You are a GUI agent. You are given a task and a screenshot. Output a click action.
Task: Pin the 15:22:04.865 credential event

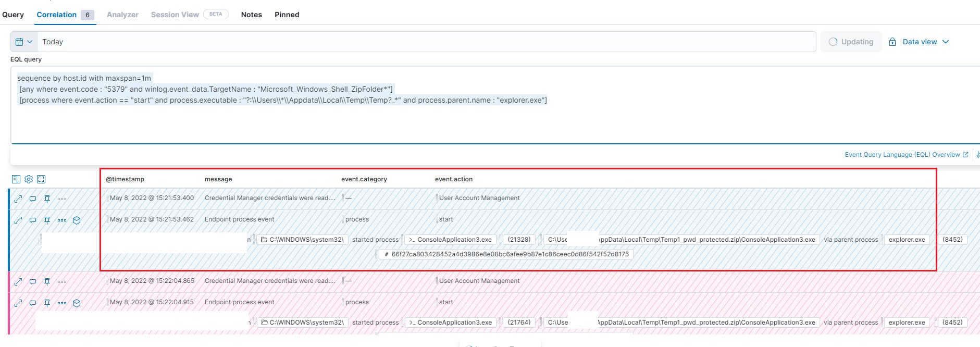pos(47,281)
